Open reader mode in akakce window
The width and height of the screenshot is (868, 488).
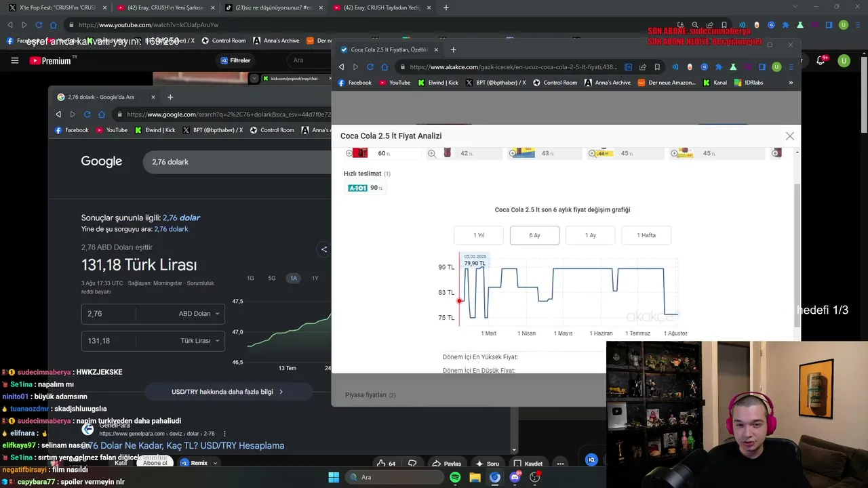coord(628,67)
